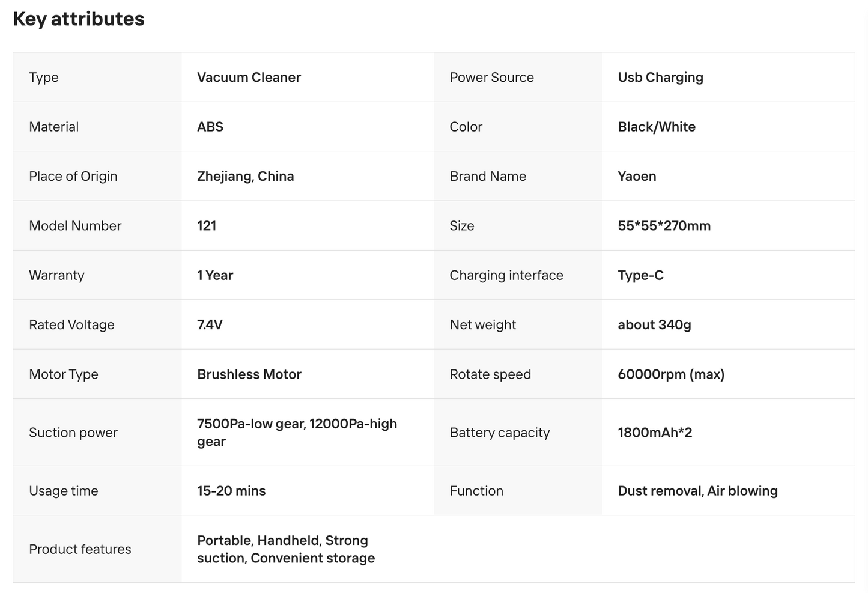This screenshot has height=593, width=868.
Task: Select the Vacuum Cleaner type value
Action: pos(249,78)
